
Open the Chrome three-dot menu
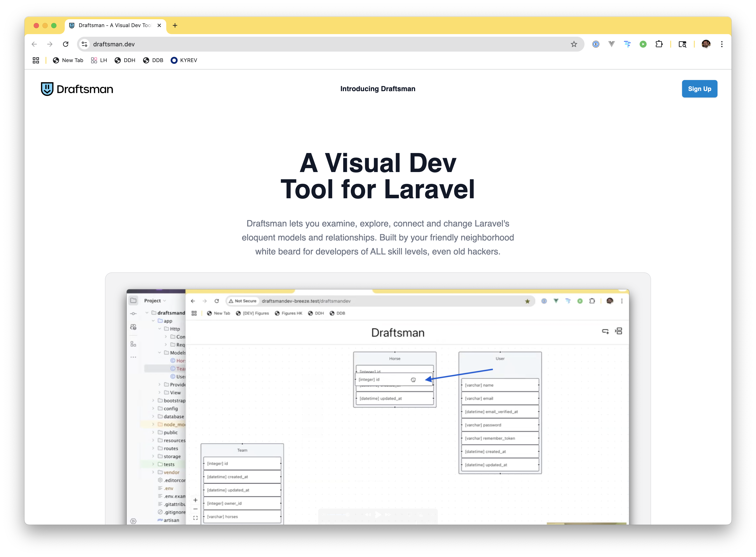point(722,44)
